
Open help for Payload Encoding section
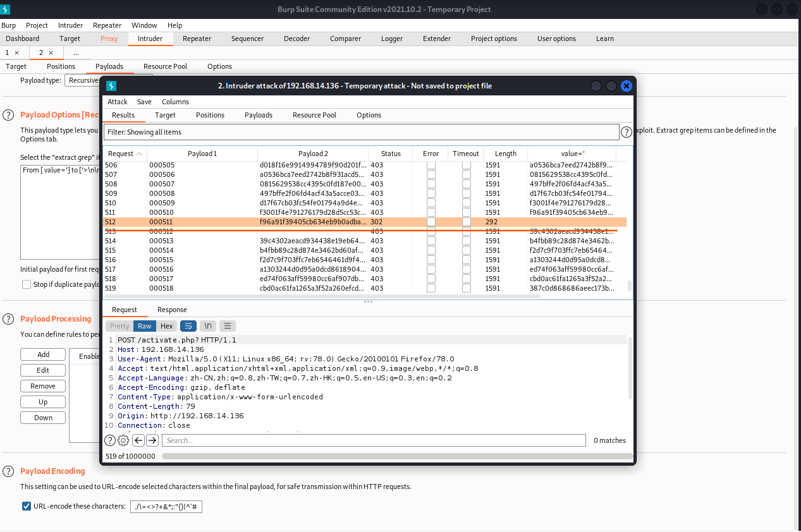tap(8, 471)
